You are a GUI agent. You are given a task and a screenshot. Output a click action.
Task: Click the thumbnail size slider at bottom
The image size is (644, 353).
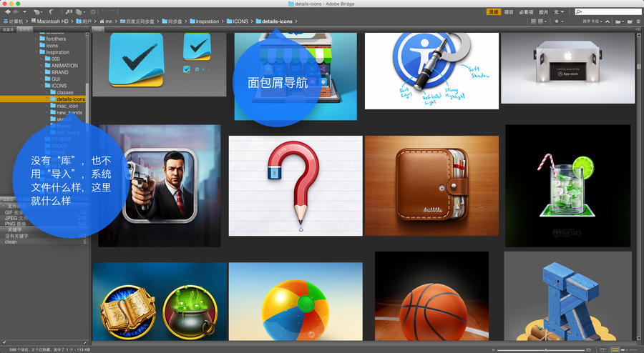tap(544, 349)
